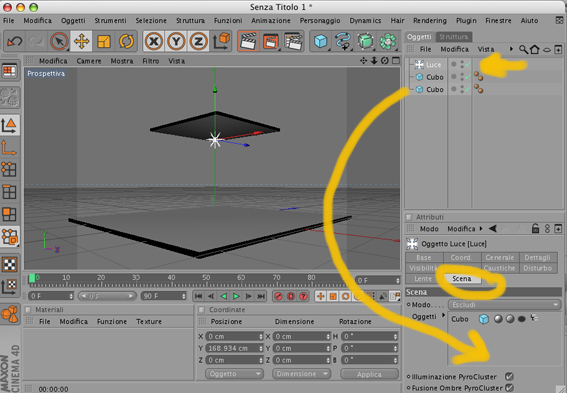Toggle Luce enabled checkmark
Image resolution: width=567 pixels, height=393 pixels.
tap(468, 65)
